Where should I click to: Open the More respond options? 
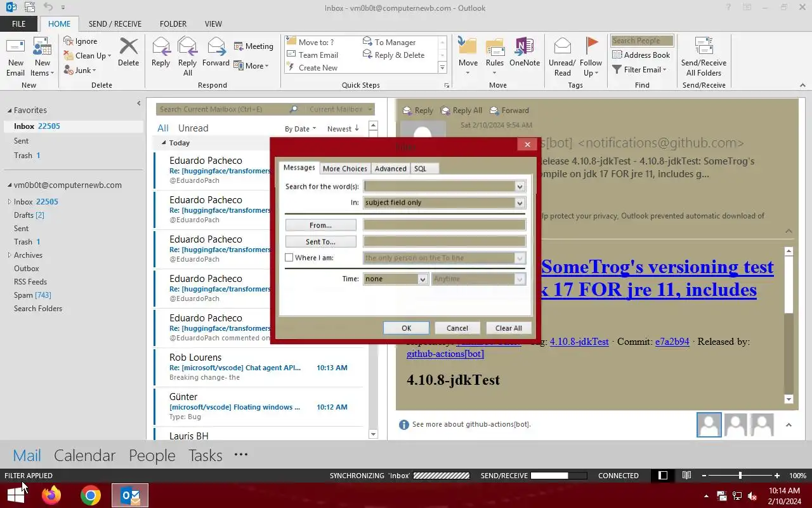[x=251, y=65]
